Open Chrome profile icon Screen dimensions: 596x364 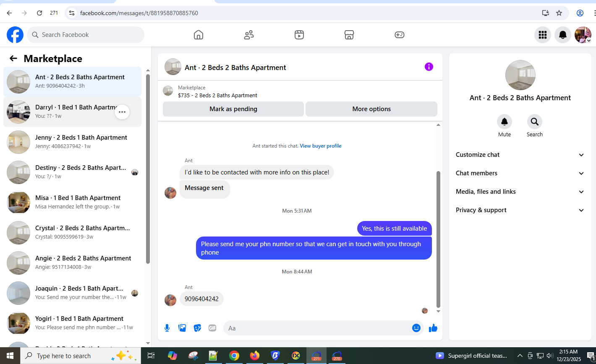(580, 13)
